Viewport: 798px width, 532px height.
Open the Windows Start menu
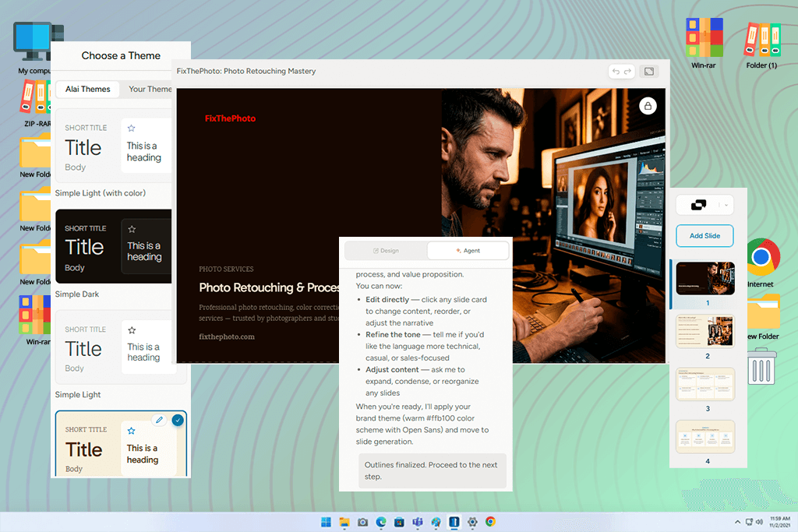coord(326,522)
